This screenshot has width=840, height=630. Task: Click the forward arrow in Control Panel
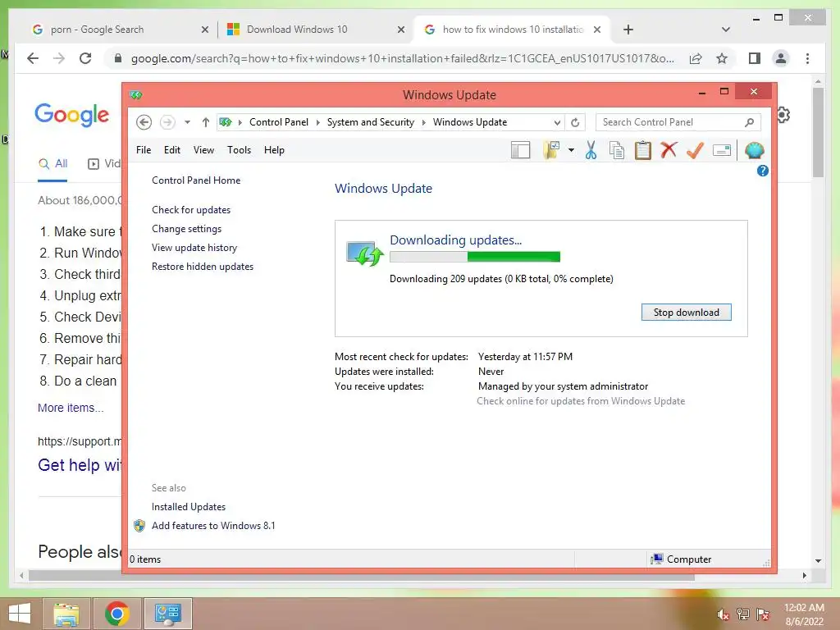point(167,122)
